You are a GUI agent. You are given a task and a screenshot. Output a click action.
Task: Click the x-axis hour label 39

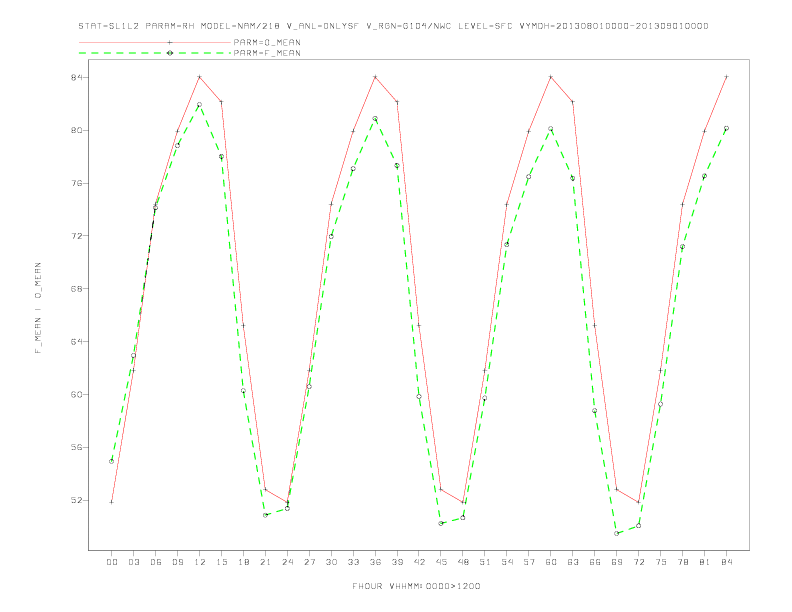[x=397, y=562]
